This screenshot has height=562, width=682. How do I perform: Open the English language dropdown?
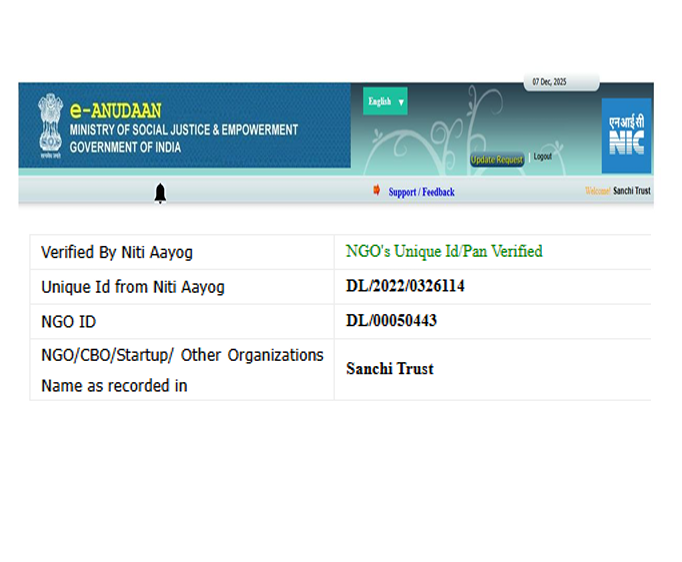pos(385,102)
